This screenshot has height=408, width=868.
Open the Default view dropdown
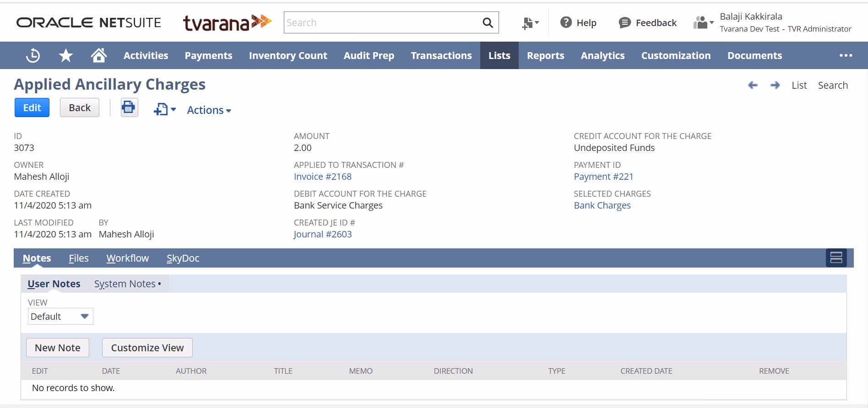(60, 316)
